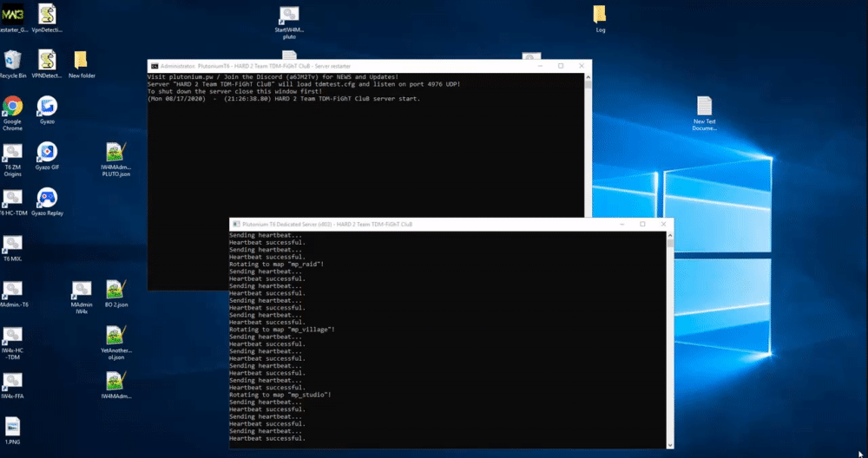Click Server restarter console scrollbar up arrow
This screenshot has height=458, width=868.
(x=588, y=77)
